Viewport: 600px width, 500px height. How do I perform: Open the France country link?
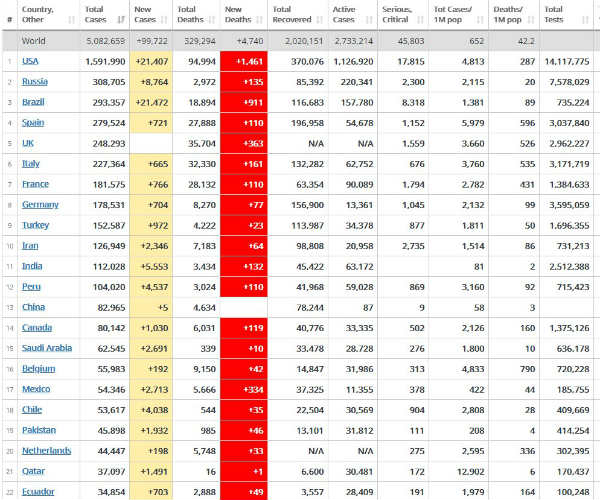coord(36,184)
